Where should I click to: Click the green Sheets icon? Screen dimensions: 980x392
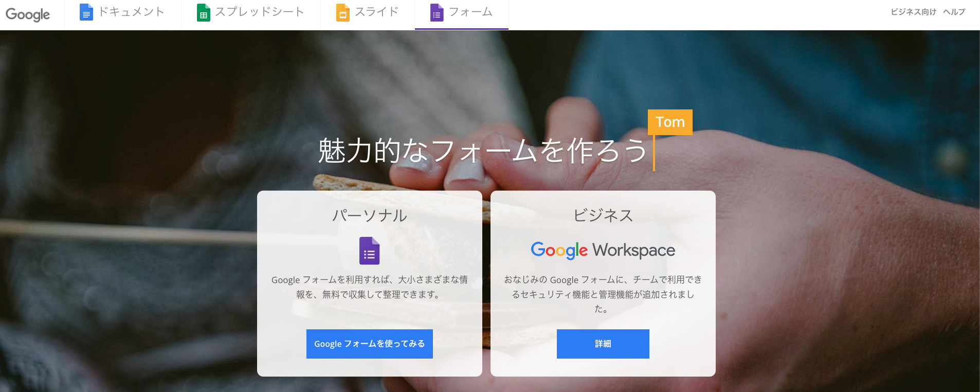point(204,12)
